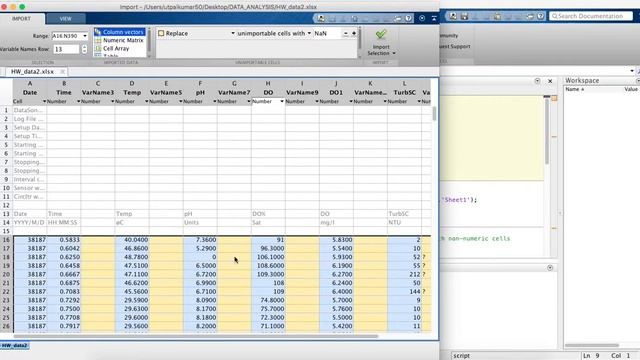
Task: Click the pH cell showing 7.3600
Action: (x=200, y=240)
